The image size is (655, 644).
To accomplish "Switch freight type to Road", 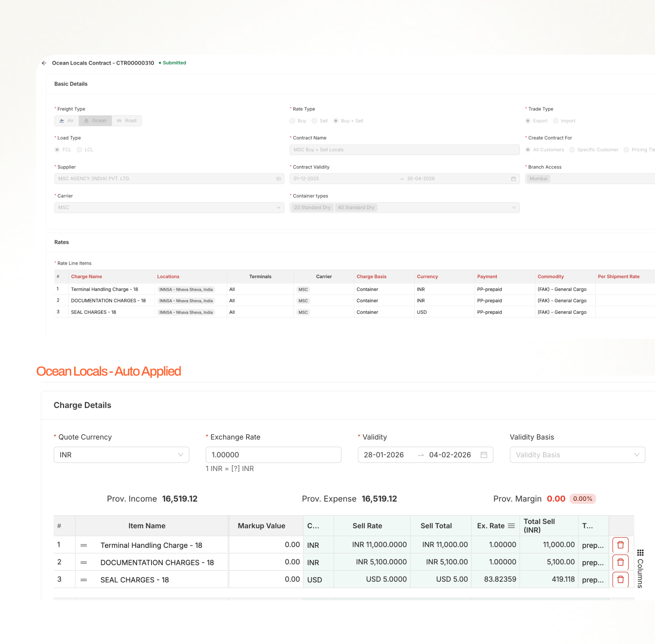I will [127, 121].
